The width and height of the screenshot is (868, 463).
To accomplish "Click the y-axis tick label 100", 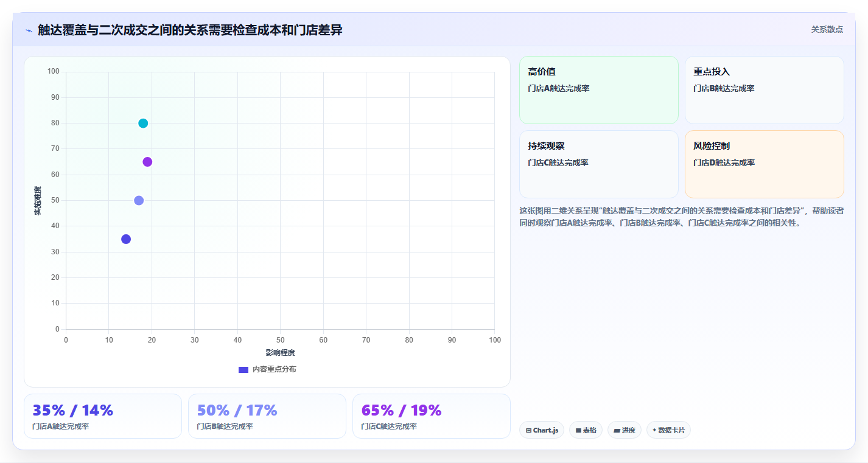I will [x=54, y=72].
